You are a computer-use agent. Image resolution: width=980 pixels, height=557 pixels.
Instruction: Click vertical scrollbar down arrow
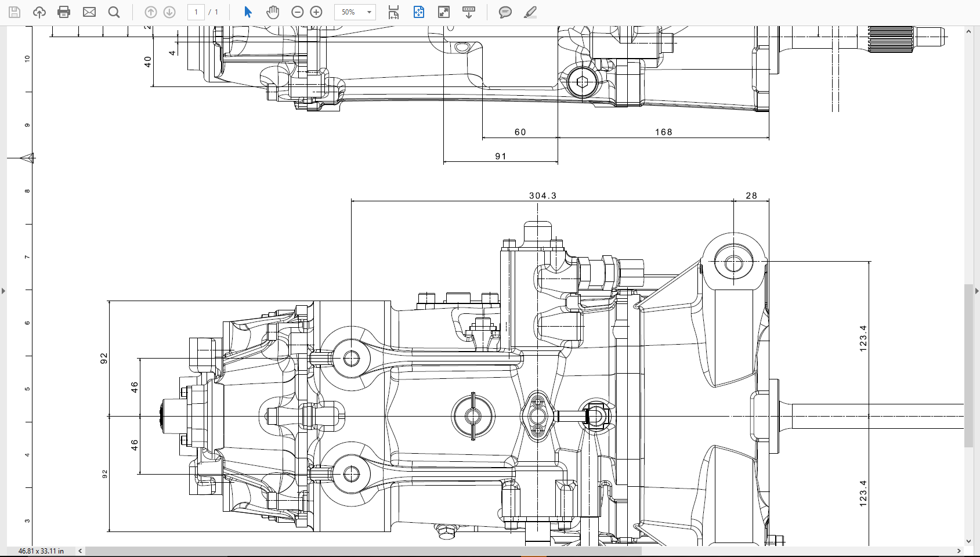pyautogui.click(x=969, y=541)
